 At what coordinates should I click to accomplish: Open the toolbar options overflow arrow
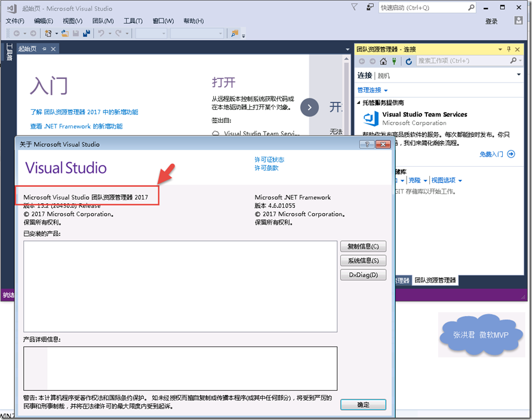click(243, 36)
